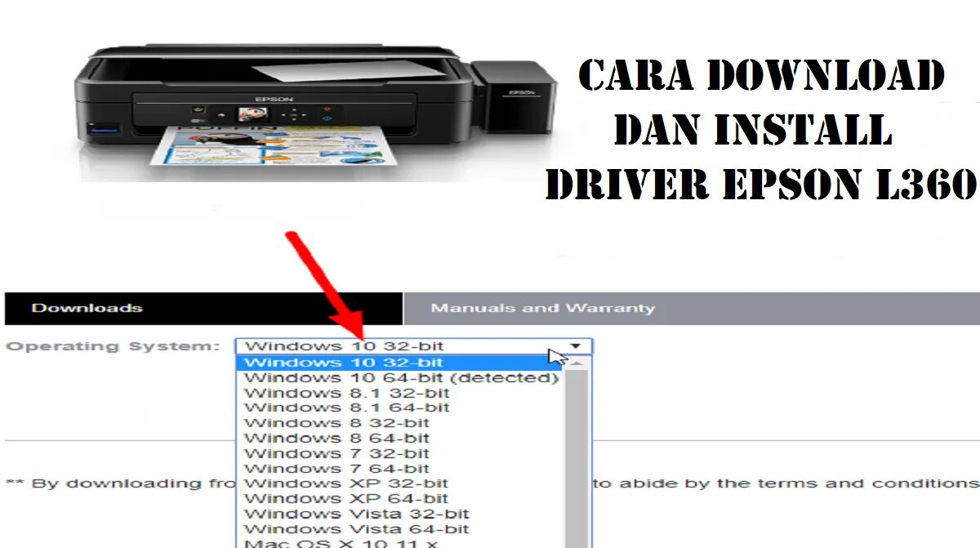
Task: Expand the Operating System dropdown arrow
Action: tap(576, 346)
